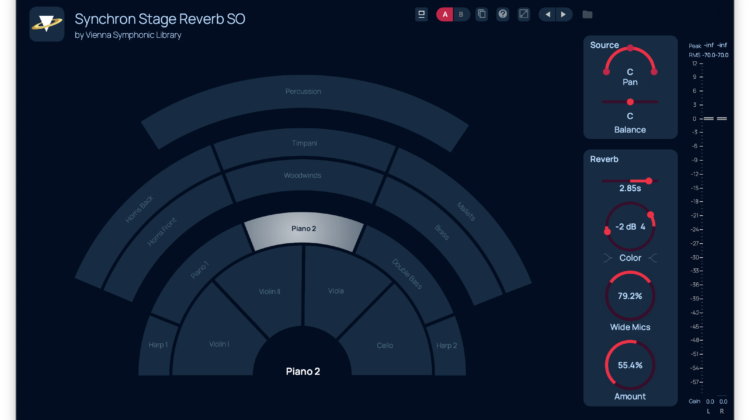The image size is (750, 420).
Task: Select the Violin I stage position
Action: click(x=219, y=343)
